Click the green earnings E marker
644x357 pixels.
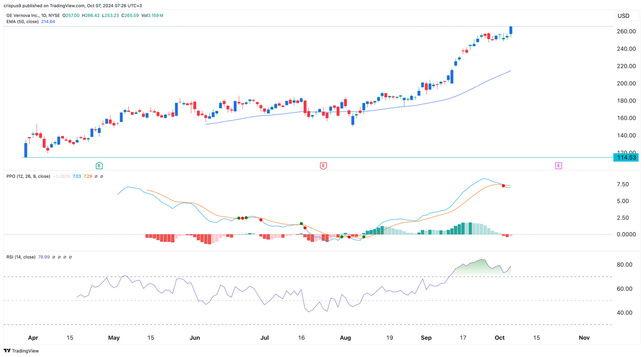[x=99, y=166]
